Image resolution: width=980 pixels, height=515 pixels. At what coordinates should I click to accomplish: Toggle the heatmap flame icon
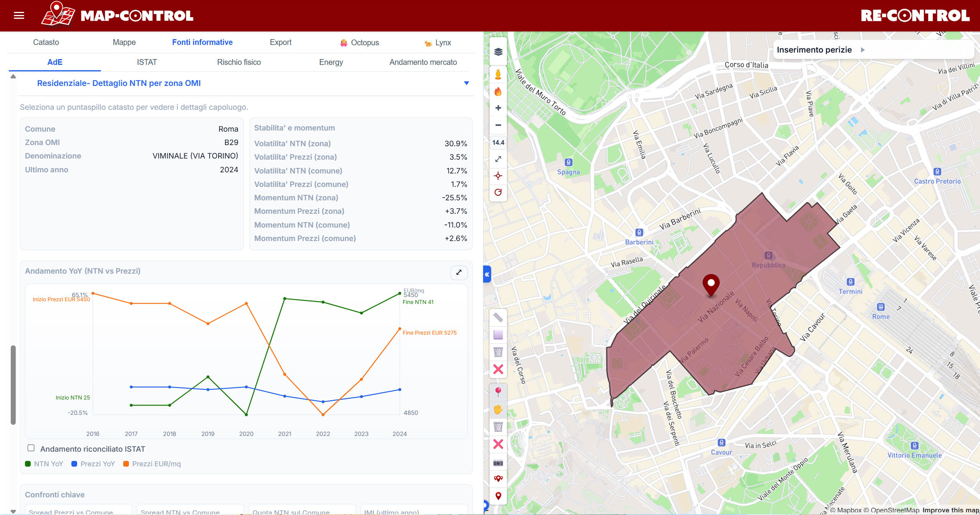[498, 91]
